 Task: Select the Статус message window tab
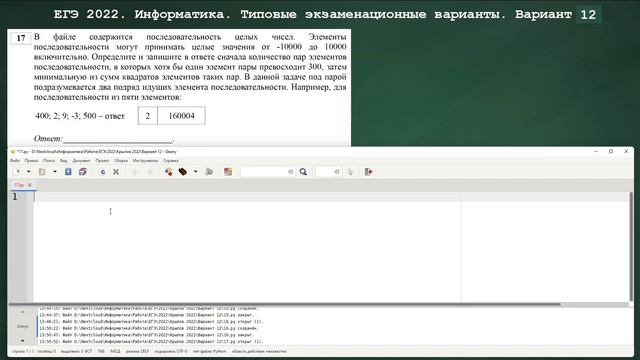(22, 326)
